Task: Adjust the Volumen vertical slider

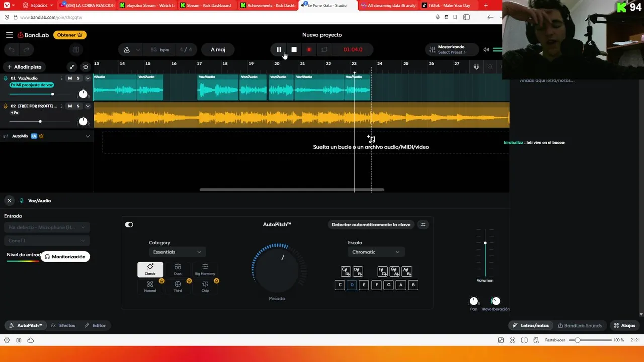Action: (x=485, y=253)
